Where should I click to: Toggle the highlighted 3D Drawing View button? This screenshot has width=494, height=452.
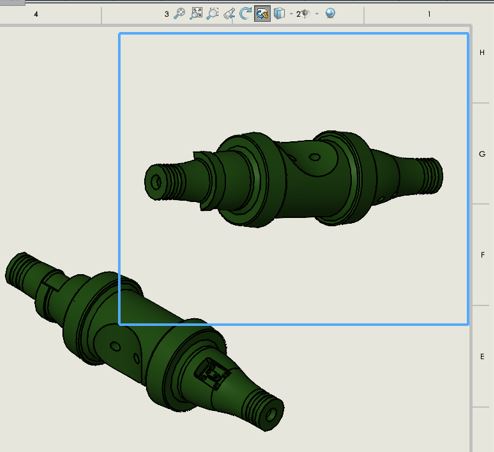[262, 14]
